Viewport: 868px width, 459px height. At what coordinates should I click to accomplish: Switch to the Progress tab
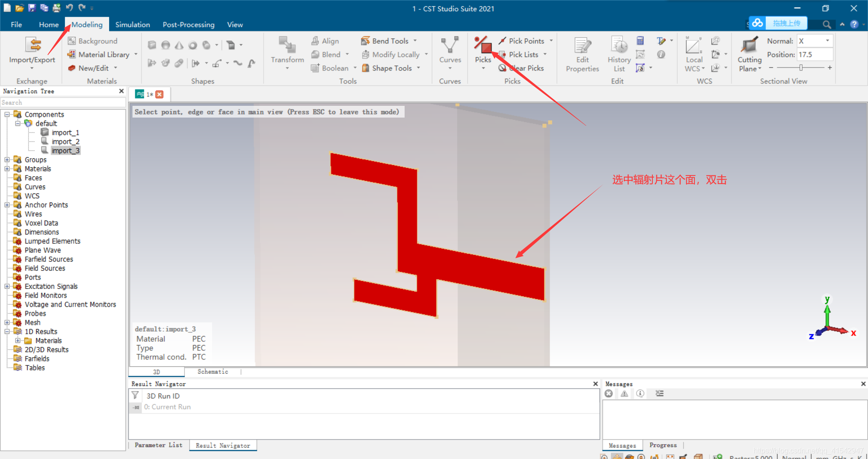(x=663, y=445)
